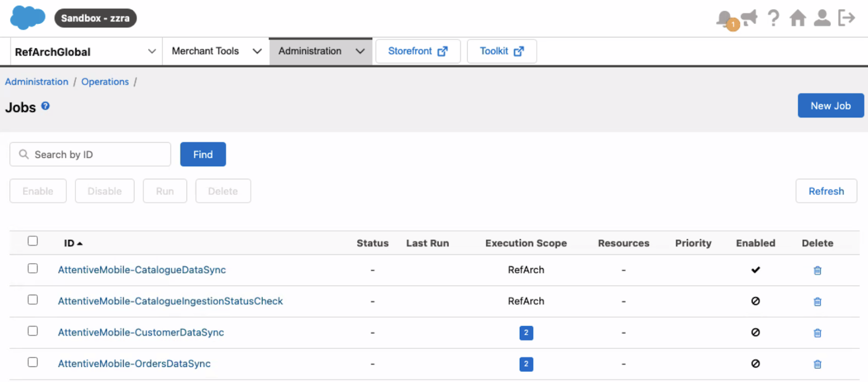Image resolution: width=868 pixels, height=382 pixels.
Task: Click disabled icon for CatalogueIngestionStatusCheck
Action: click(756, 301)
